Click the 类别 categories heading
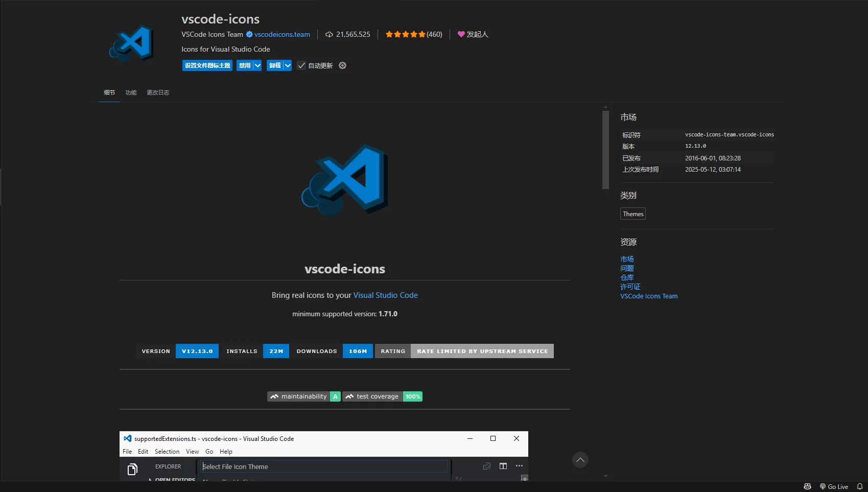Viewport: 868px width, 492px height. (x=628, y=195)
